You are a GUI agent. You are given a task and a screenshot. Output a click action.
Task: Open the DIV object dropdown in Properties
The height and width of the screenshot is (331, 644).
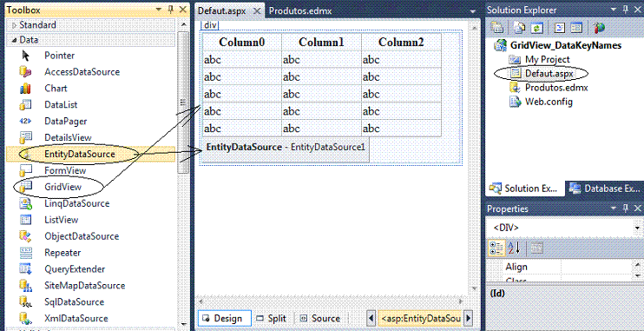pos(637,228)
